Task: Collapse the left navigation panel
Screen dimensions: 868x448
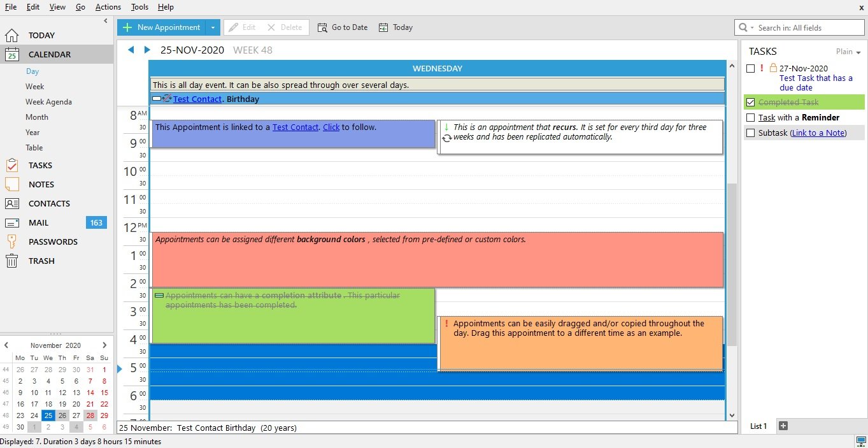Action: pyautogui.click(x=106, y=21)
